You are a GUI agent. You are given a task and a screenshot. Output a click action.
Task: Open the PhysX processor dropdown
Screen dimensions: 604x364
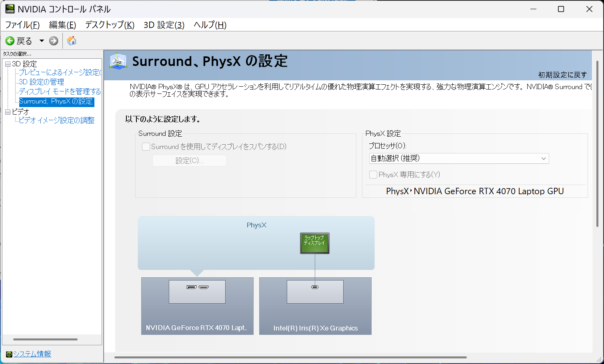[x=459, y=159]
